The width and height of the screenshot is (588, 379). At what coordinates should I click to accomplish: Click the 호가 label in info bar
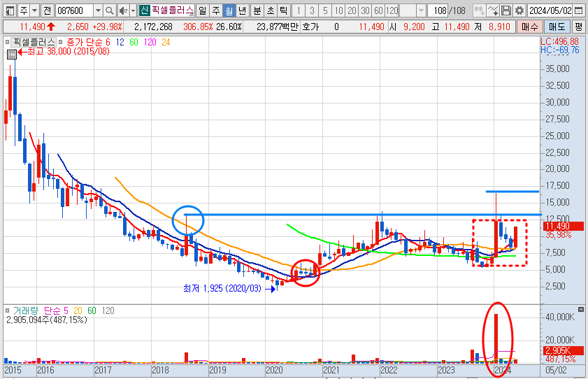point(310,27)
